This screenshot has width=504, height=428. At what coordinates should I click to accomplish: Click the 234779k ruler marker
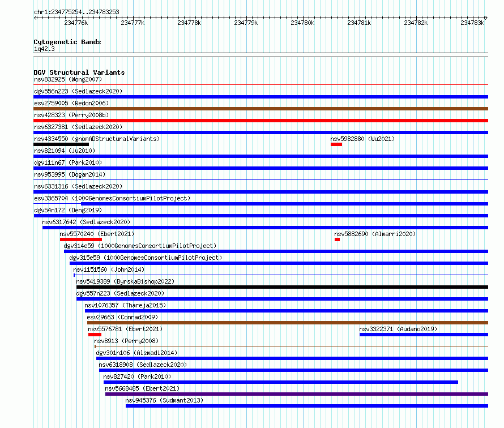click(x=246, y=23)
